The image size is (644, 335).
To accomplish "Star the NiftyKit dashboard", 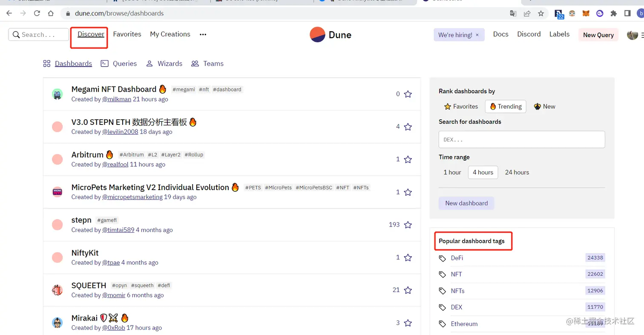I will point(408,257).
